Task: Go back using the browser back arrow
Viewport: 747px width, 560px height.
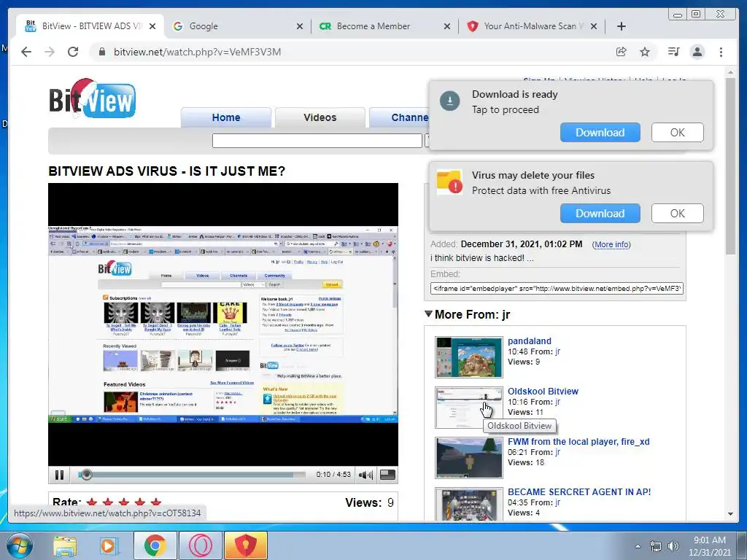Action: pos(26,52)
